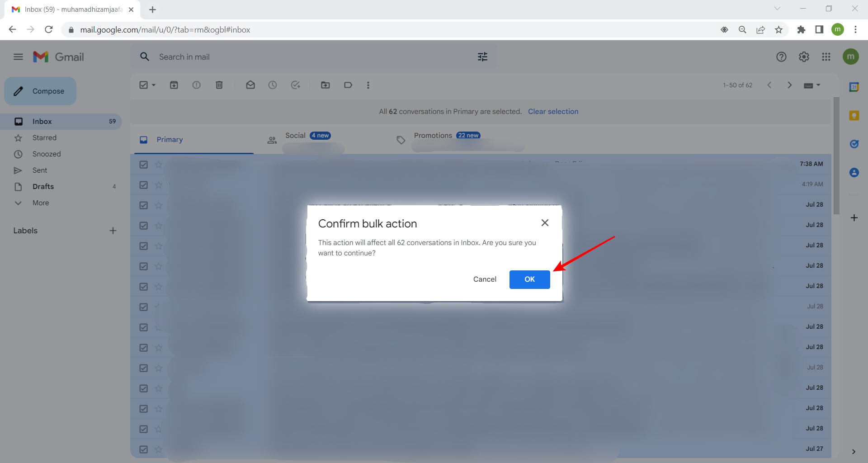Open Contacts side panel
Viewport: 868px width, 463px height.
point(854,173)
